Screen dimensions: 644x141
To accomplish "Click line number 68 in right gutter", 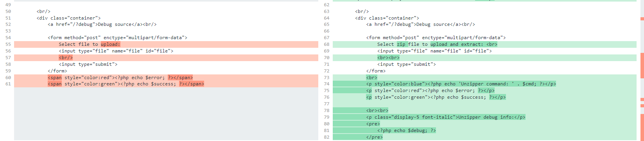I will tap(326, 44).
